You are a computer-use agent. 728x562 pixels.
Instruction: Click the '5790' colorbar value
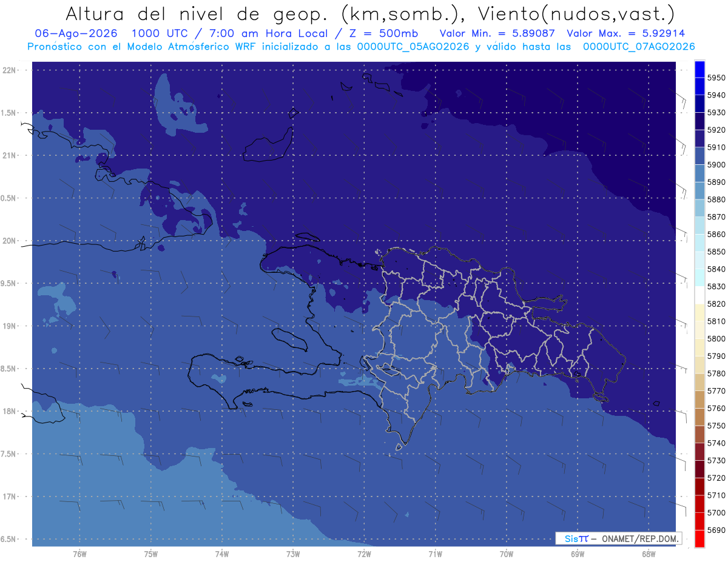tap(716, 356)
